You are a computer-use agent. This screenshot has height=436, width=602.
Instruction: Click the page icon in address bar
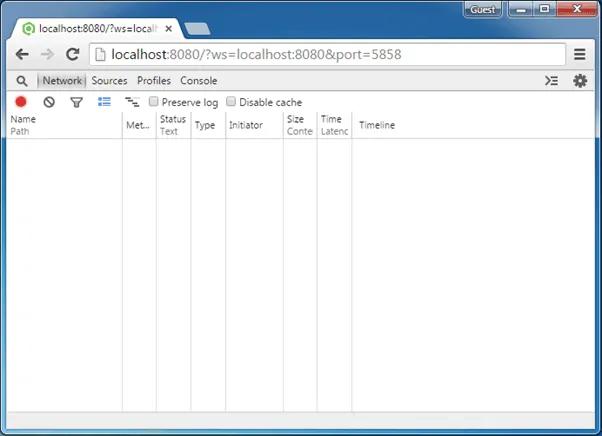point(100,54)
